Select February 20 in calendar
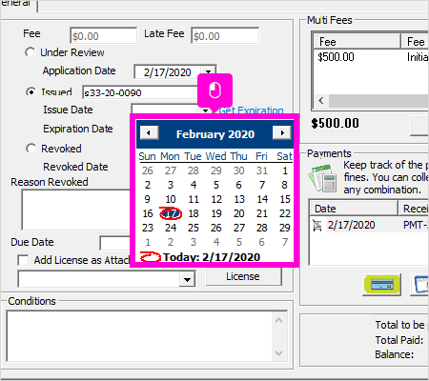 (x=239, y=214)
